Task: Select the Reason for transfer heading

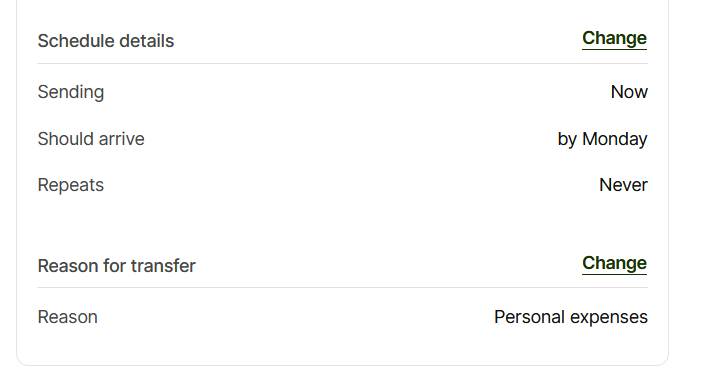Action: click(x=117, y=266)
